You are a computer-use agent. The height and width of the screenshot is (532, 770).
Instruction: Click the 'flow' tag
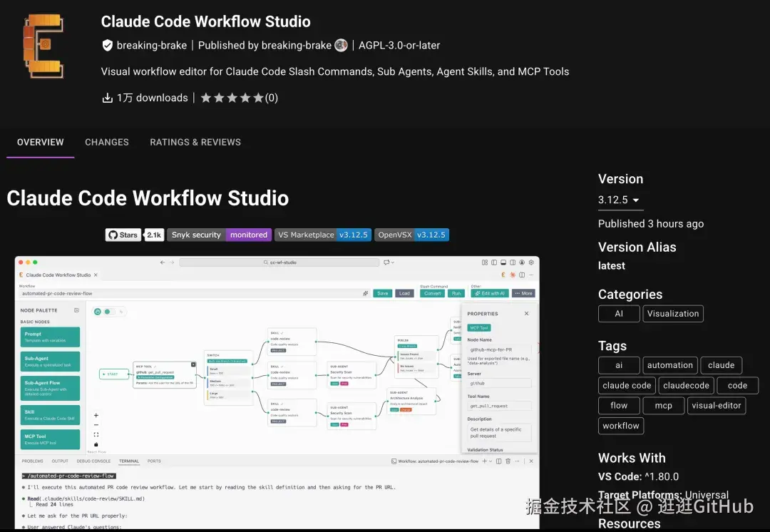click(x=619, y=405)
